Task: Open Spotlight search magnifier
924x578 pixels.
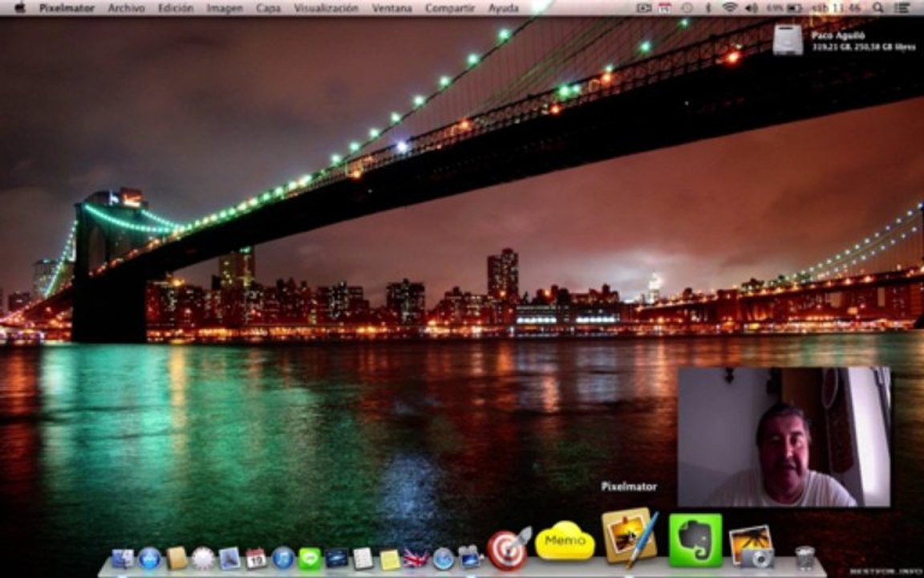Action: [877, 8]
